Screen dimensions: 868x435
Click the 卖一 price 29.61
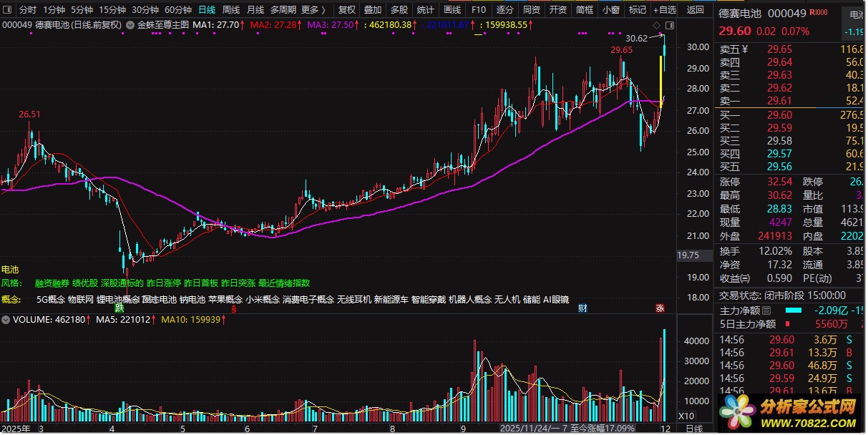pyautogui.click(x=780, y=101)
